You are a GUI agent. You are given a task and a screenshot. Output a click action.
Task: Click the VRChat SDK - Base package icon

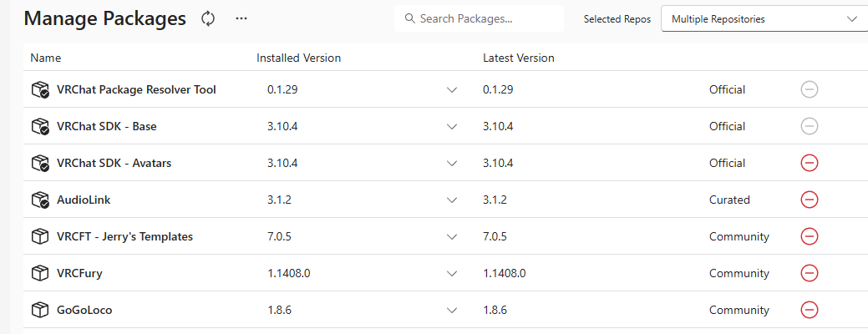[40, 127]
